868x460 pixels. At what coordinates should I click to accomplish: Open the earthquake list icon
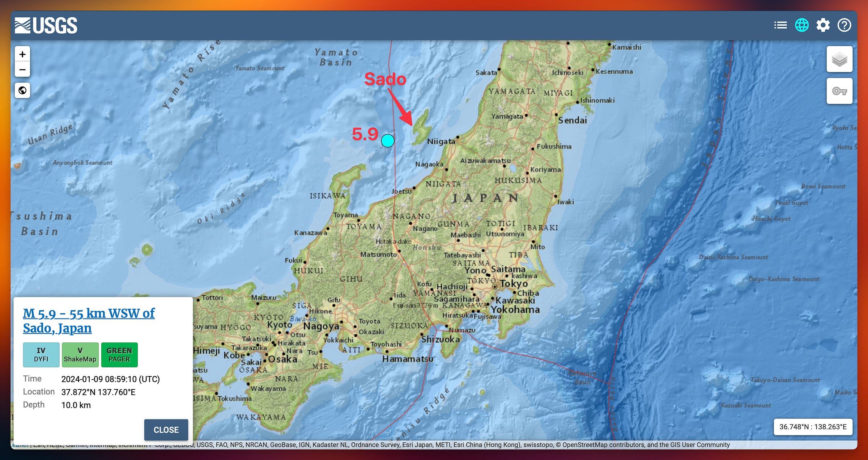coord(780,25)
